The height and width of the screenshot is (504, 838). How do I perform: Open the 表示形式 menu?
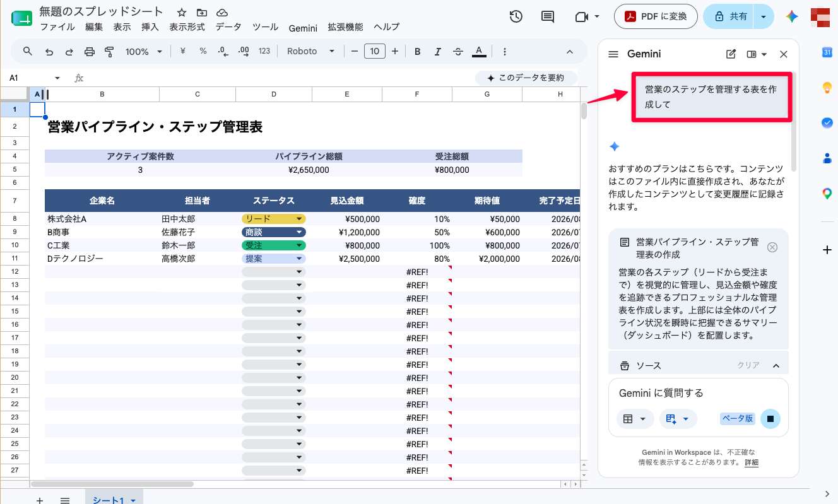coord(187,27)
